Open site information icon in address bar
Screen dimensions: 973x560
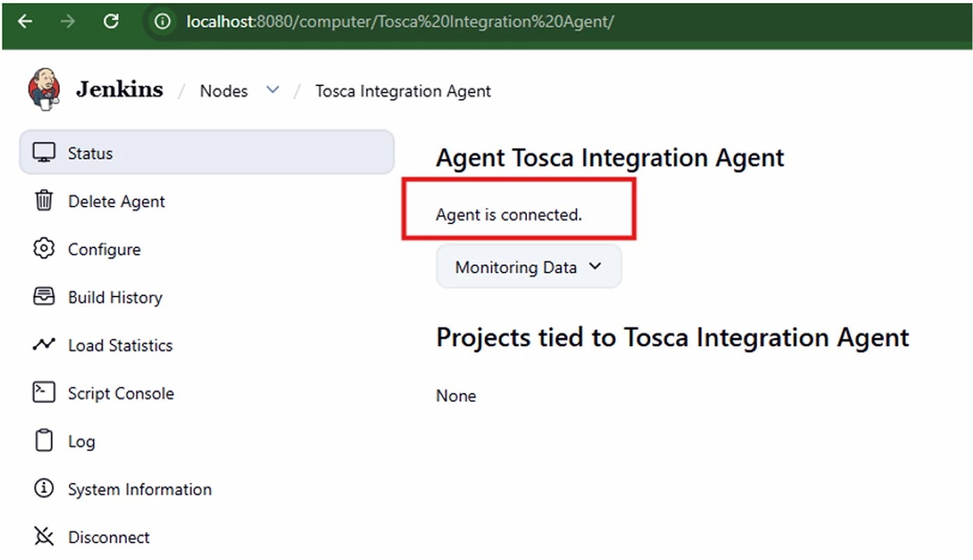[163, 22]
